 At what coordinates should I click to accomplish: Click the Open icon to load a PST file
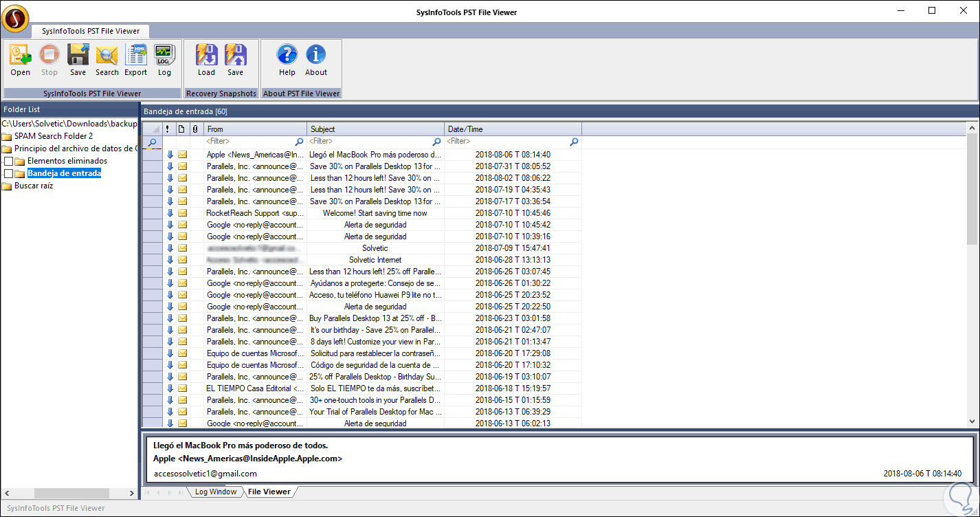(21, 55)
